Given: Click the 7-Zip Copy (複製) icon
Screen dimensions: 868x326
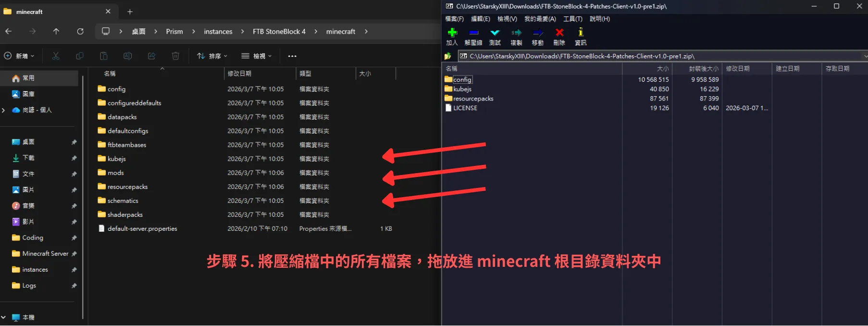Looking at the screenshot, I should (516, 33).
